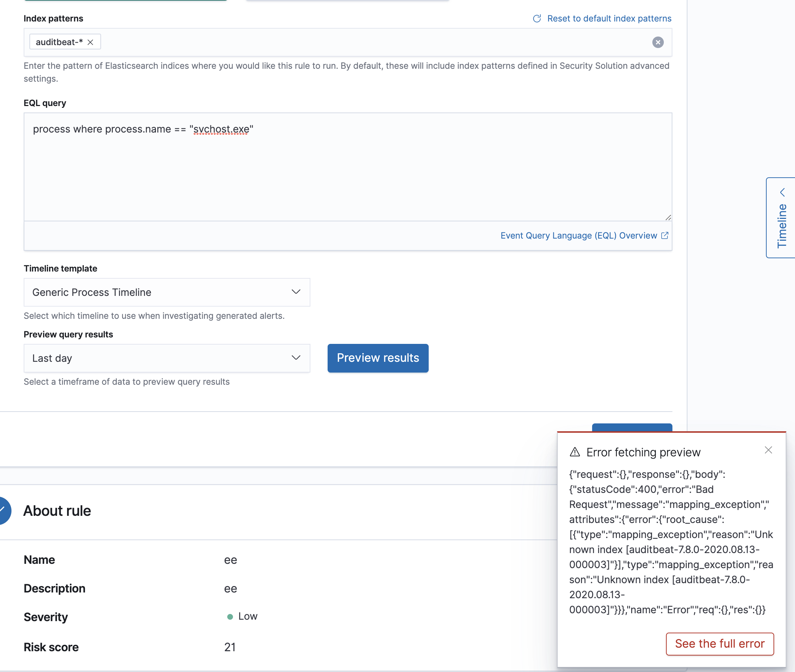The width and height of the screenshot is (795, 672).
Task: Click the refresh icon beside Reset to default
Action: point(537,19)
